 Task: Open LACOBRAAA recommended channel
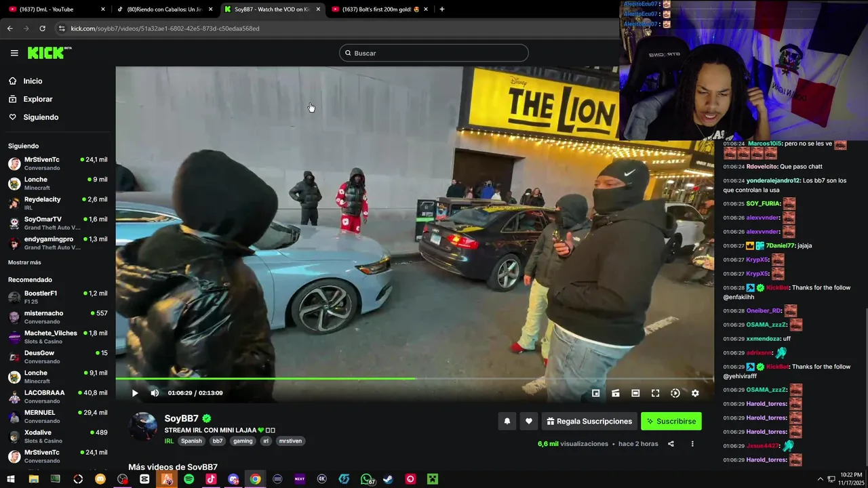[x=58, y=396]
